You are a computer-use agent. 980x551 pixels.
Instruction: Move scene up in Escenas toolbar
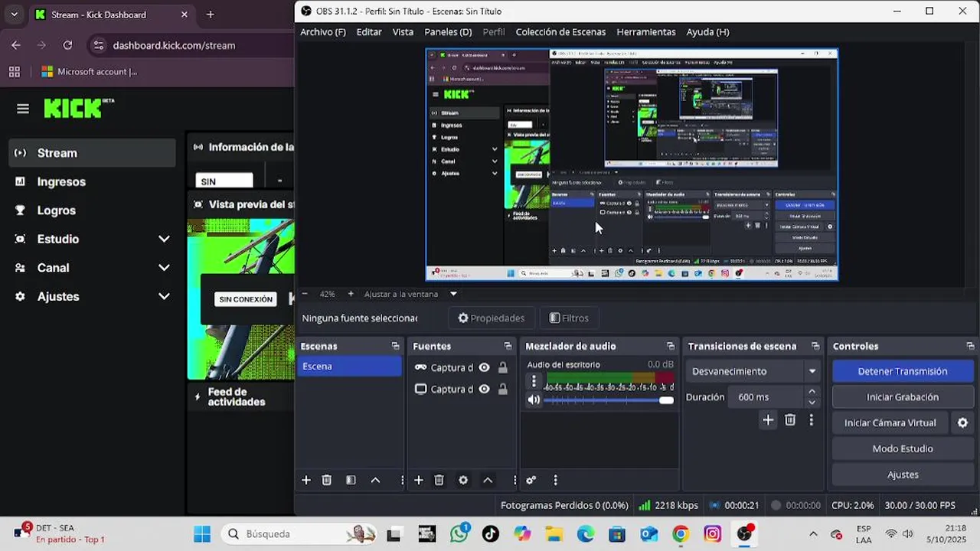375,480
